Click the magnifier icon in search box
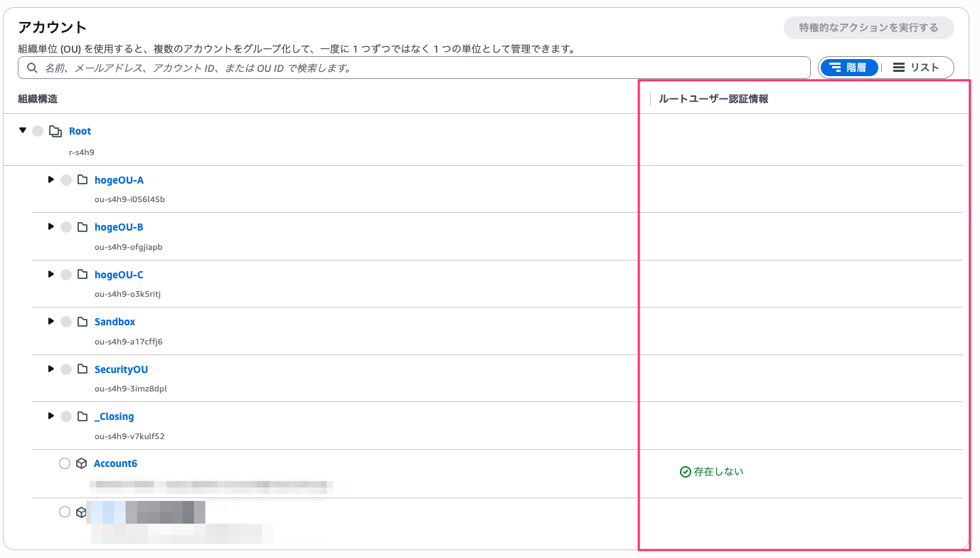The height and width of the screenshot is (558, 980). coord(32,68)
